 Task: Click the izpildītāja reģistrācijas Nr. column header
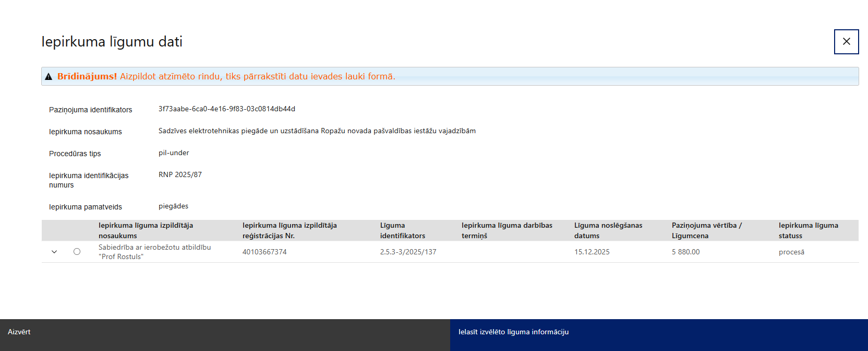point(289,230)
